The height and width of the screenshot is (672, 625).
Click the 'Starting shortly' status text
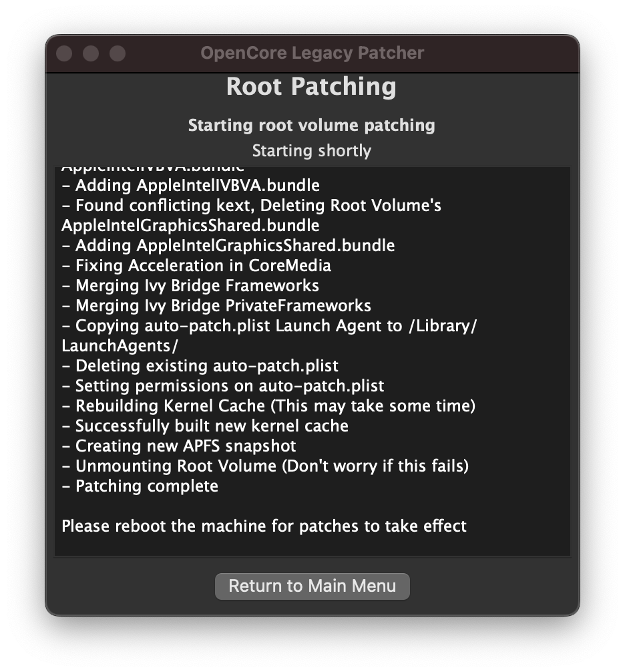pos(311,150)
